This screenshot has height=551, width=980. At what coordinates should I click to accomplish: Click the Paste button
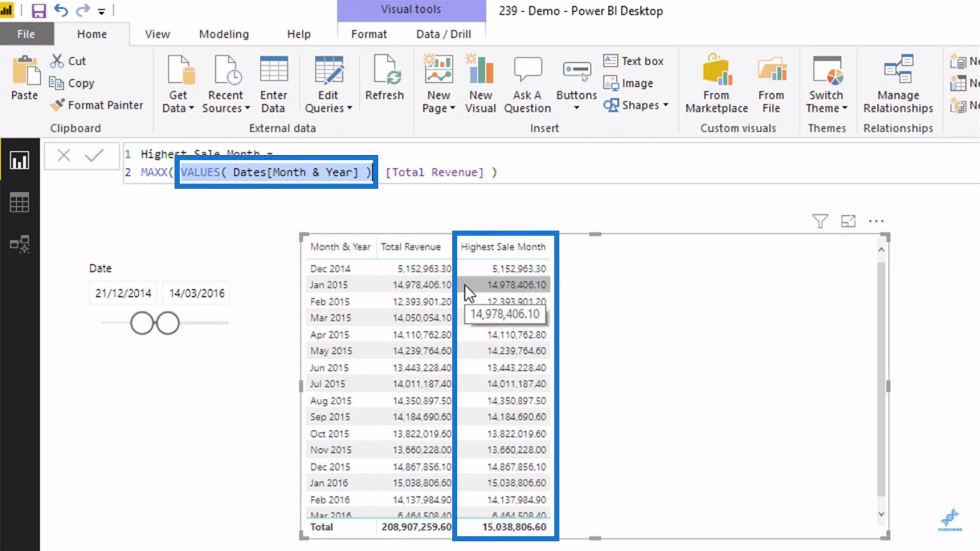coord(24,78)
